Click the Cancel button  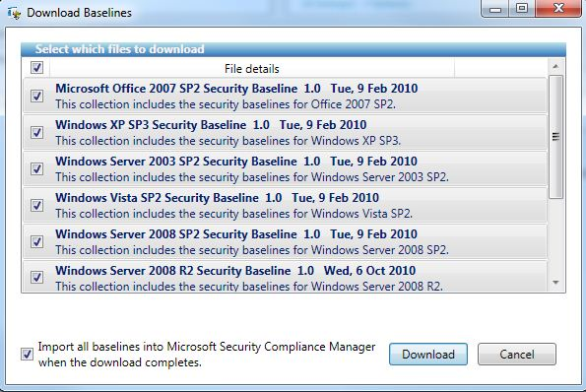tap(517, 355)
